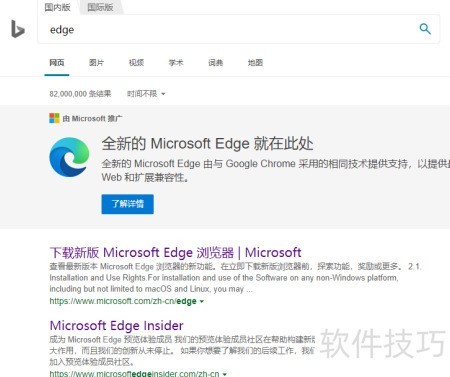Image resolution: width=450 pixels, height=377 pixels.
Task: Expand arrow beside microsoft.com/zh-cn/edge URL
Action: (x=201, y=301)
